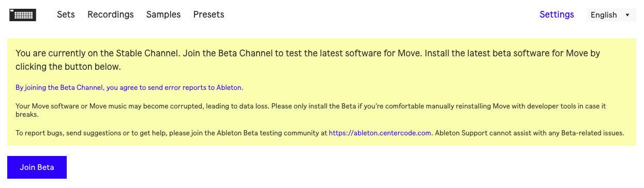Click the error reports agreement link
This screenshot has width=644, height=188.
coord(129,87)
